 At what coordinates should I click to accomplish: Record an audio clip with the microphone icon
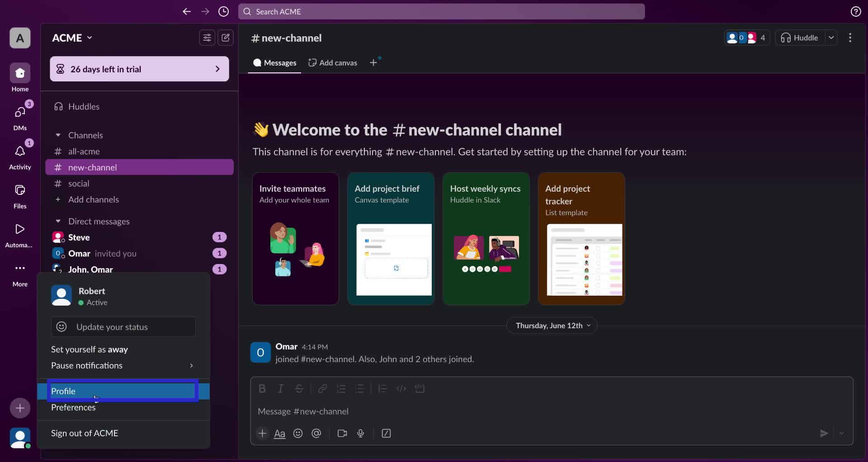pyautogui.click(x=360, y=433)
